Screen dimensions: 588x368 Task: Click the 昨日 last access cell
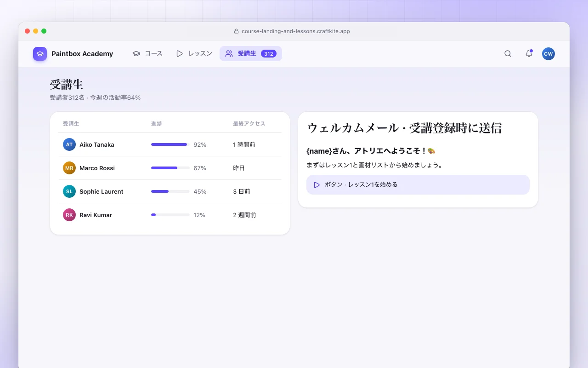click(239, 168)
